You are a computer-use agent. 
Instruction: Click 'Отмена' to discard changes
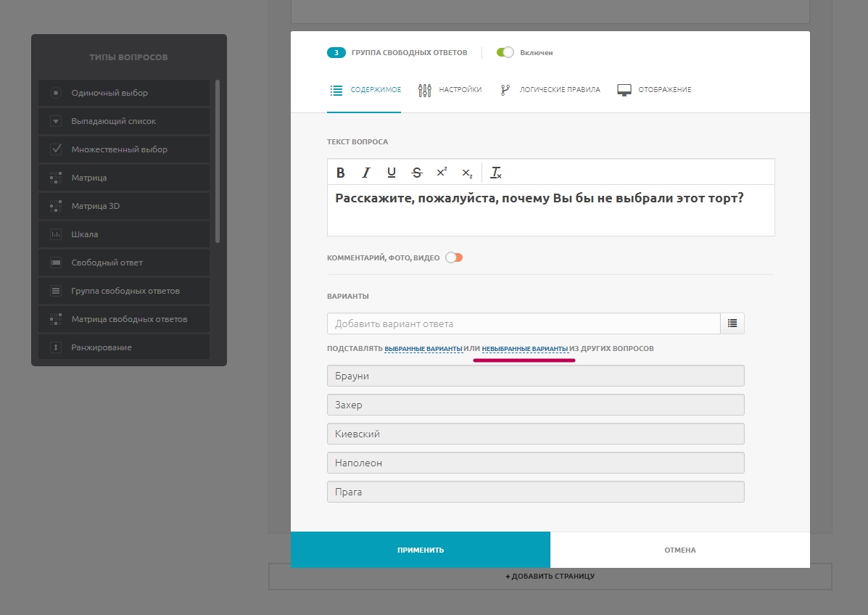coord(679,550)
